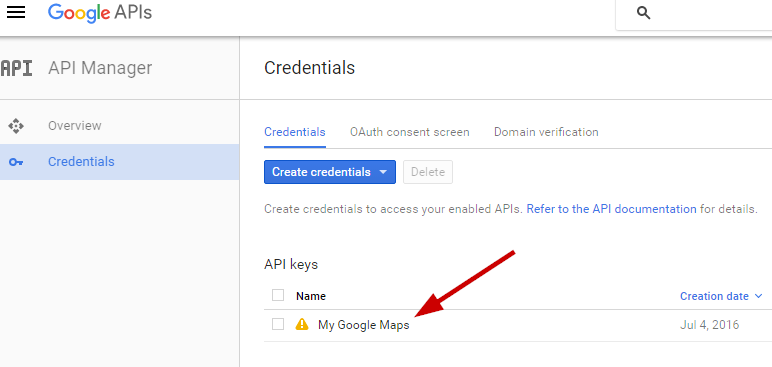Image resolution: width=772 pixels, height=367 pixels.
Task: Open the hamburger navigation menu
Action: [16, 12]
